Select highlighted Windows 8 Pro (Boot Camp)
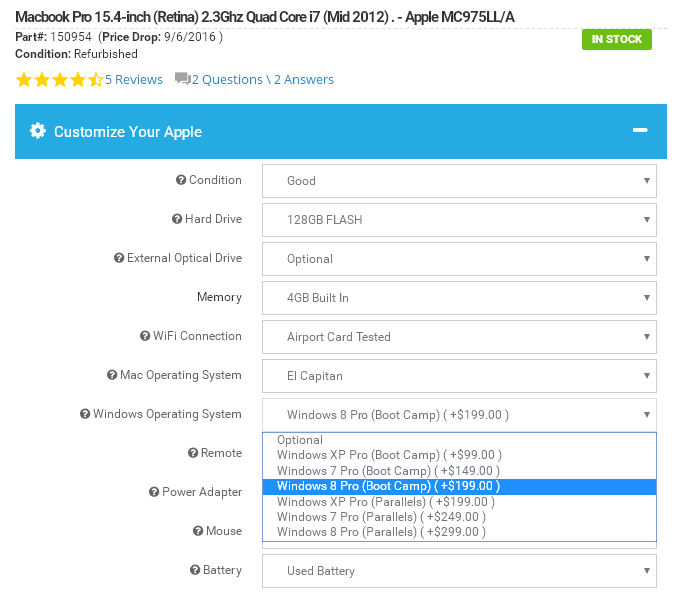681x592 pixels. pyautogui.click(x=459, y=486)
